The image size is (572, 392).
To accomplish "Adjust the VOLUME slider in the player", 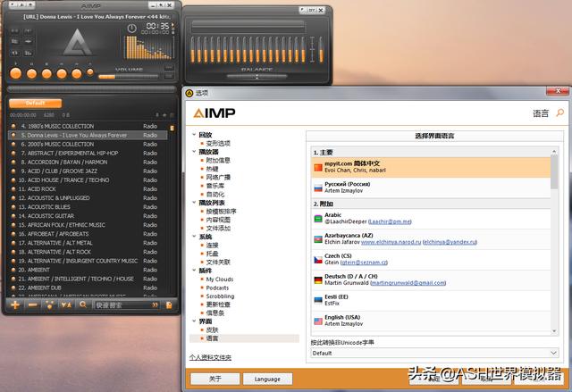I will coord(129,77).
